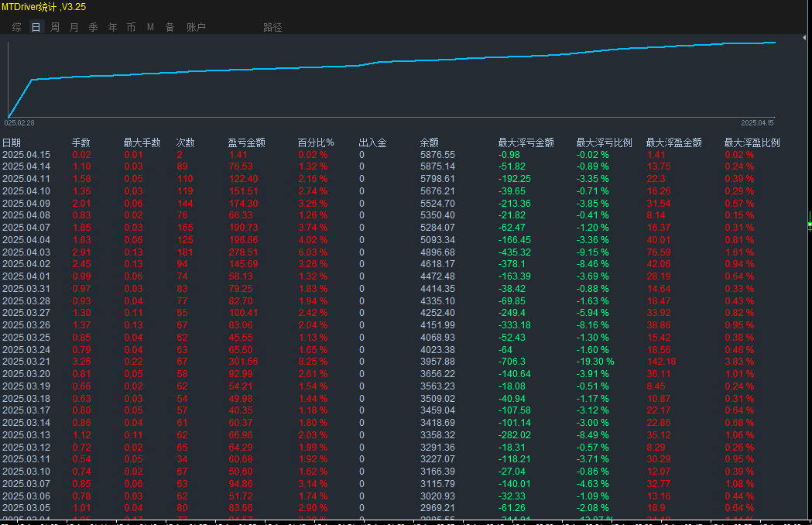Click chart end date label 2025.04.15
Image resolution: width=812 pixels, height=525 pixels.
pyautogui.click(x=757, y=123)
